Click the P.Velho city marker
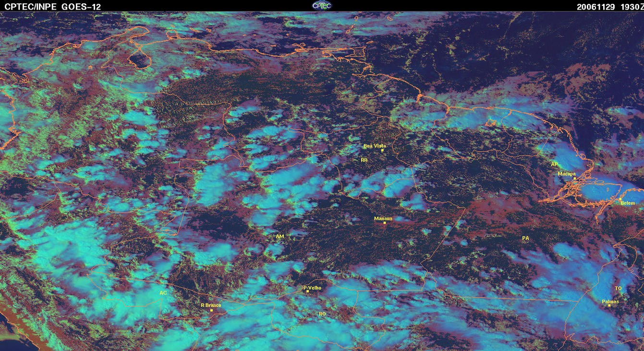Screen dimensions: 644x351 click(x=308, y=291)
